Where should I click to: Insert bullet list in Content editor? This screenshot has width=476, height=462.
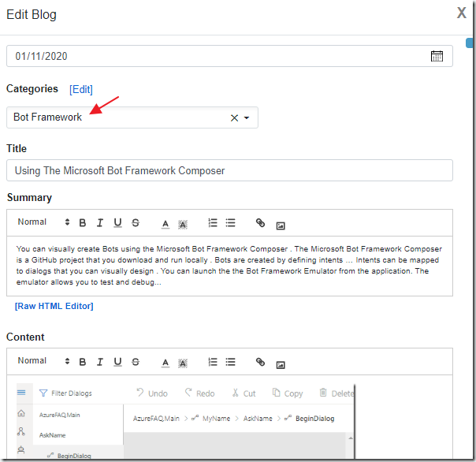click(230, 362)
